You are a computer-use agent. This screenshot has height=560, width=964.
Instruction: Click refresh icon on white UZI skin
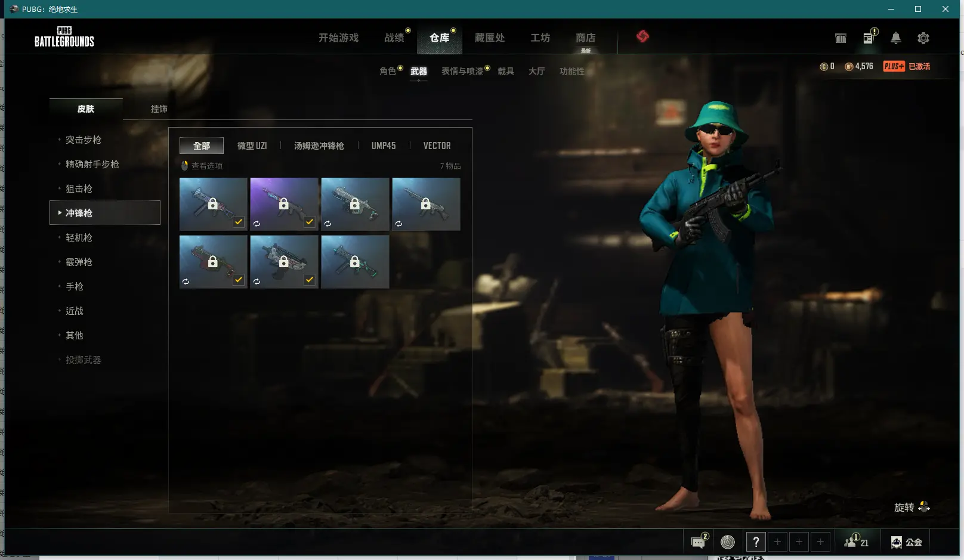point(257,281)
